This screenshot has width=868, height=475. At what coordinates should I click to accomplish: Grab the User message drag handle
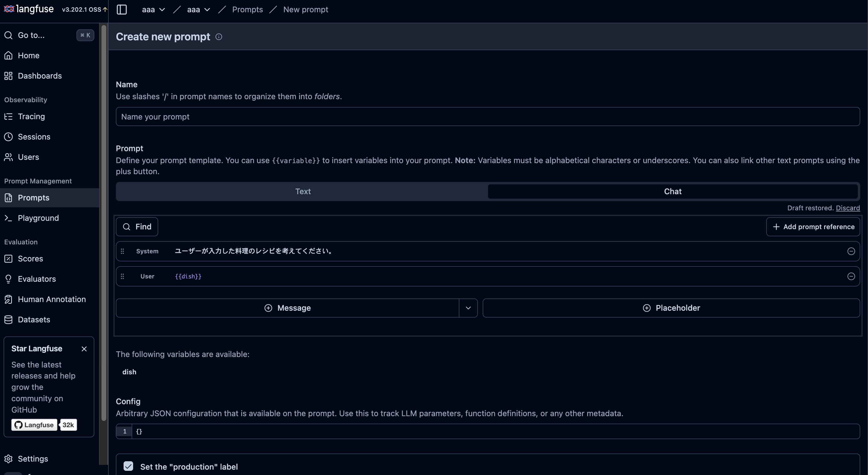122,277
